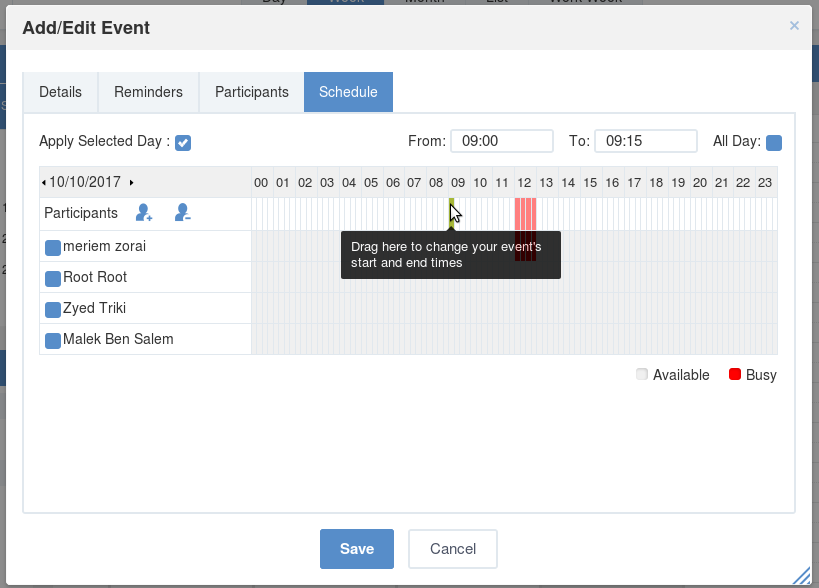
Task: Click the resize handle at dialog corner
Action: [x=802, y=575]
